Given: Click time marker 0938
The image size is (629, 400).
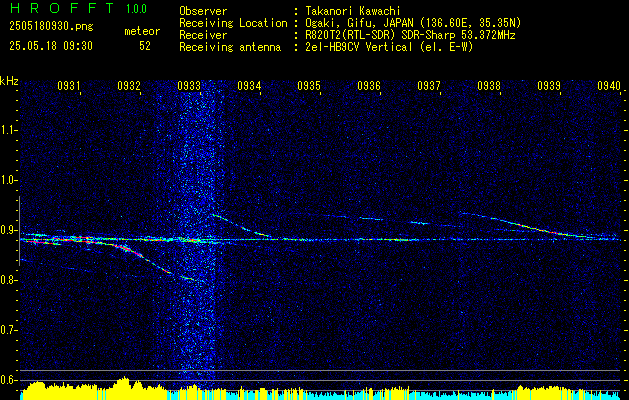Looking at the screenshot, I should click(489, 85).
